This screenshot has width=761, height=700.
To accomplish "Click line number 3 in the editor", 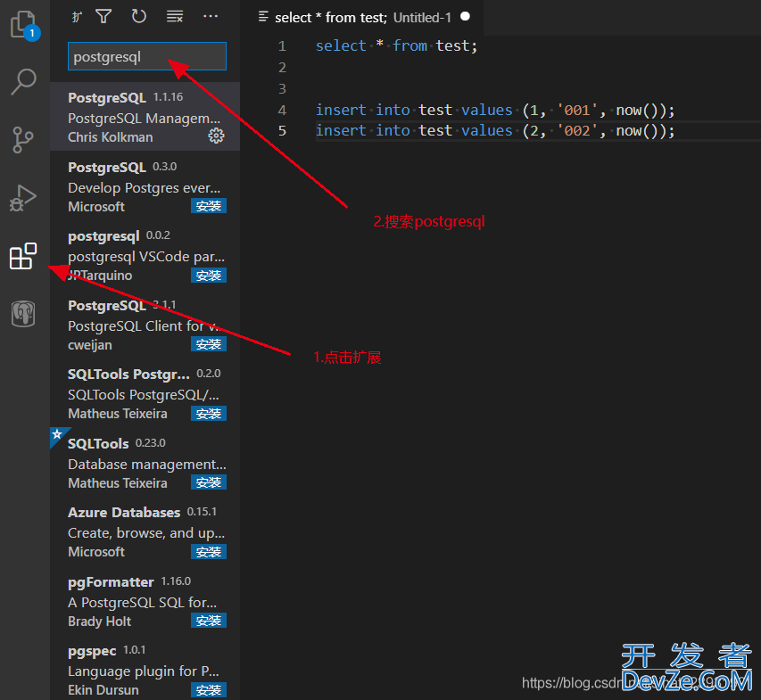I will pyautogui.click(x=282, y=88).
